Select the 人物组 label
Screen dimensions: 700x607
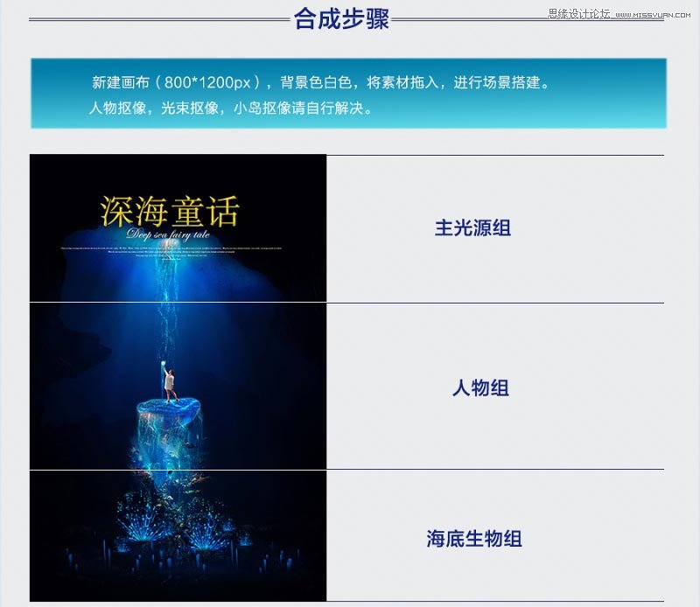pos(480,387)
